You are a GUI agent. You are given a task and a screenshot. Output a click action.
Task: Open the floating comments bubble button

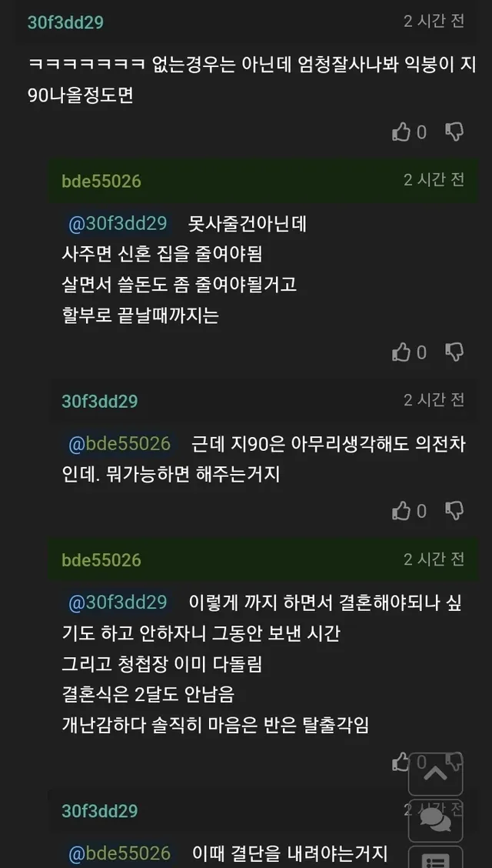tap(436, 819)
